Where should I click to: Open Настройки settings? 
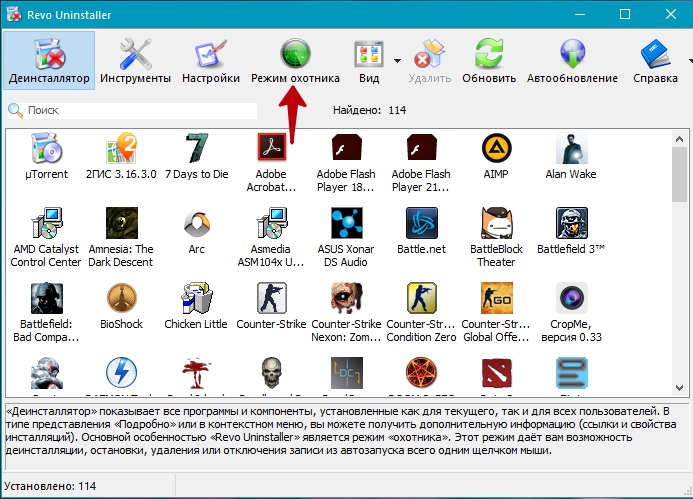click(211, 60)
